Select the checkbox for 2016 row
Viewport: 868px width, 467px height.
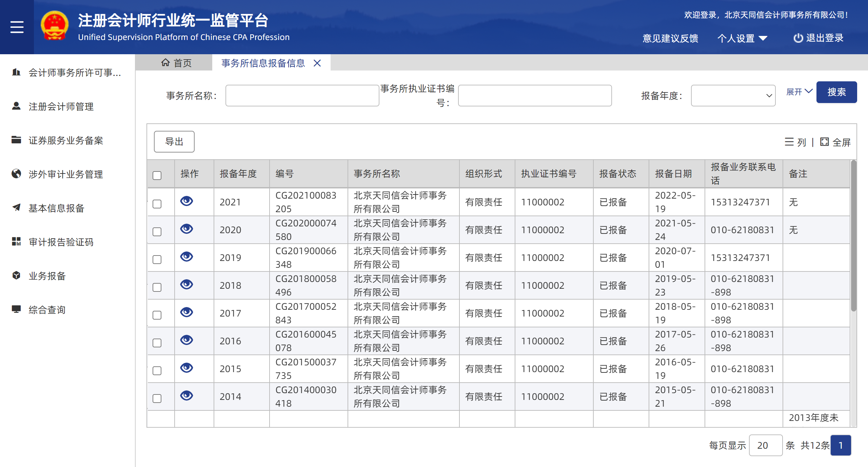coord(157,343)
